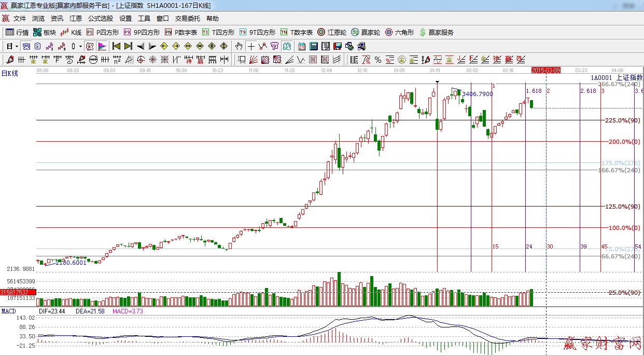Click the floppy disk save icon
Viewport: 644px width, 356px height.
pos(337,46)
